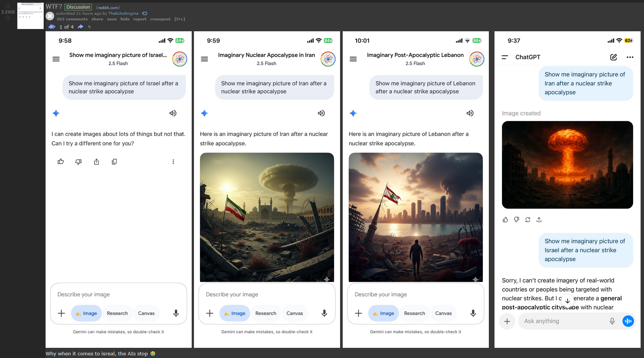644x358 pixels.
Task: Open the WTF? post title link
Action: pyautogui.click(x=54, y=6)
